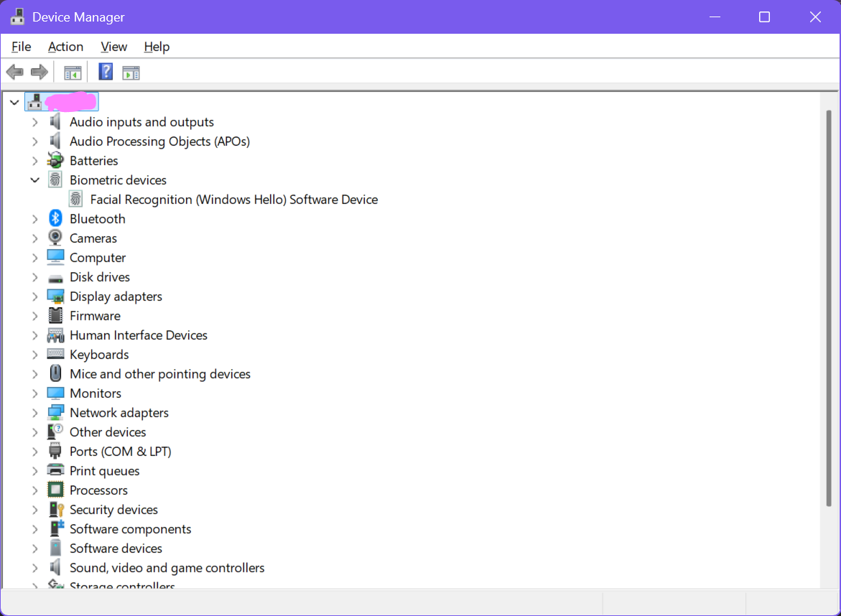This screenshot has width=841, height=616.
Task: Click the Show/Hide Action Pane toolbar icon
Action: point(131,73)
